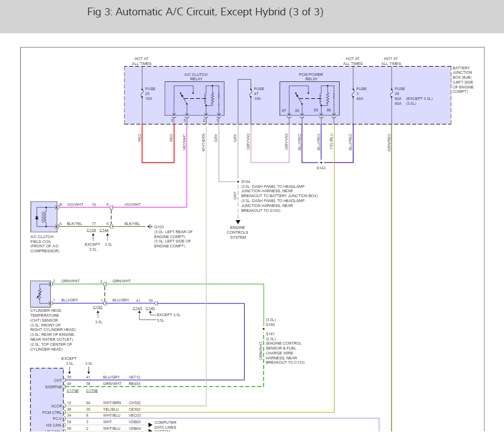
Task: Click the 'CH302' circuit code
Action: tap(135, 402)
